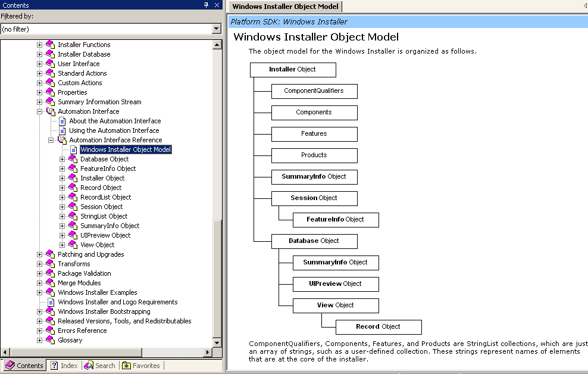Select the Windows Installer Object Model tree item
Viewport: 588px width, 374px height.
pyautogui.click(x=126, y=149)
